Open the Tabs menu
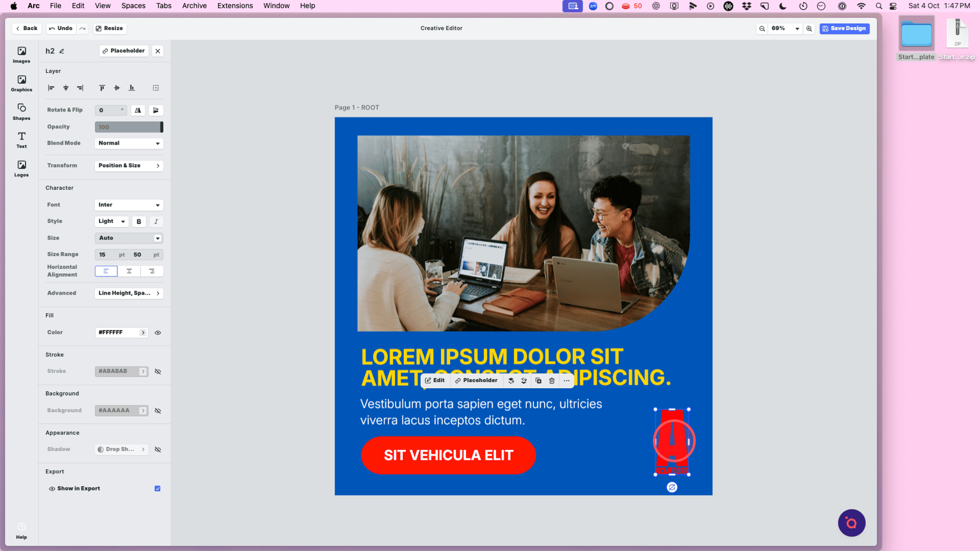Screen dimensions: 980x551 [164, 6]
